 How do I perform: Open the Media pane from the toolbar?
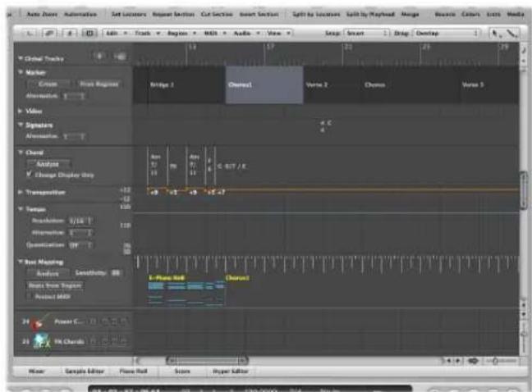pyautogui.click(x=516, y=14)
